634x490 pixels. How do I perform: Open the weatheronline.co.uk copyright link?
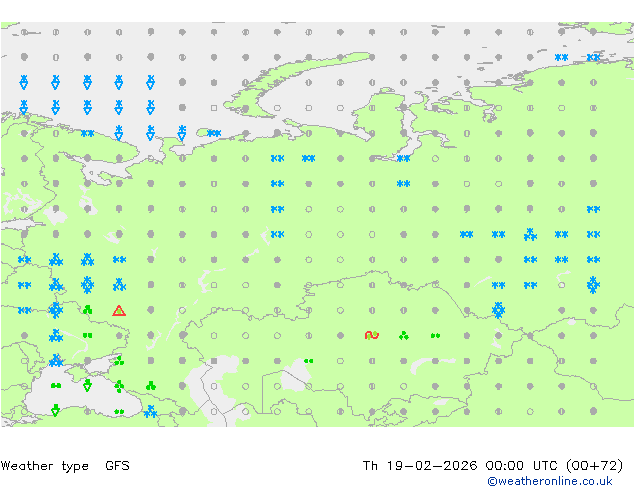[550, 481]
